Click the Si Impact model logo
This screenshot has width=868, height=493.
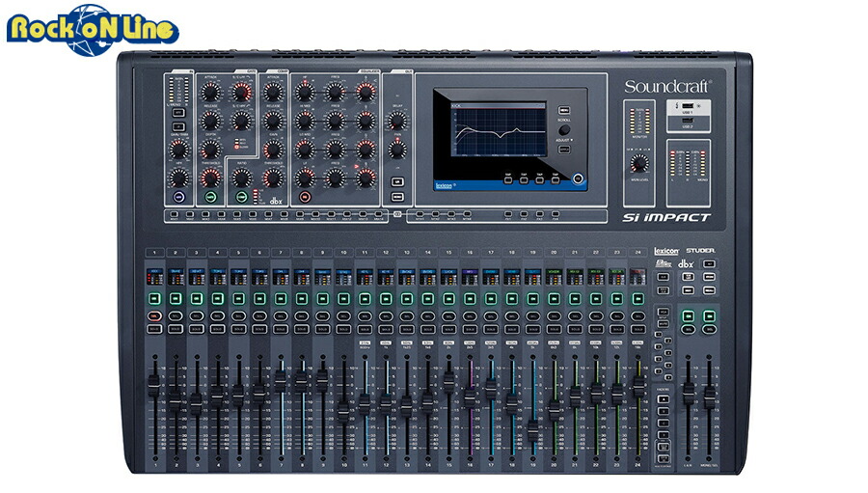(x=665, y=218)
